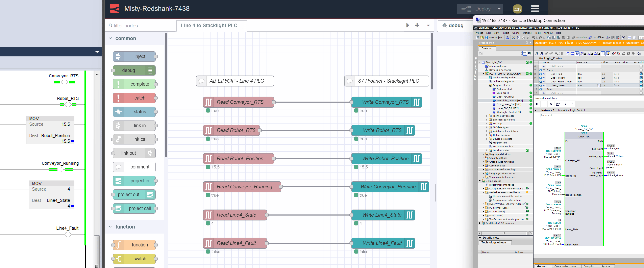This screenshot has width=644, height=268.
Task: Toggle the Local modules checkbox in project tree
Action: 527,150
